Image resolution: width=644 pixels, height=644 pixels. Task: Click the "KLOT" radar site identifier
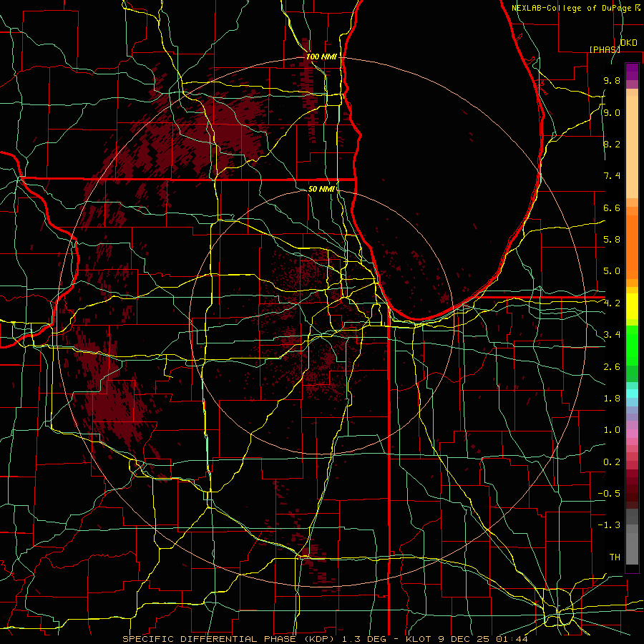click(418, 639)
